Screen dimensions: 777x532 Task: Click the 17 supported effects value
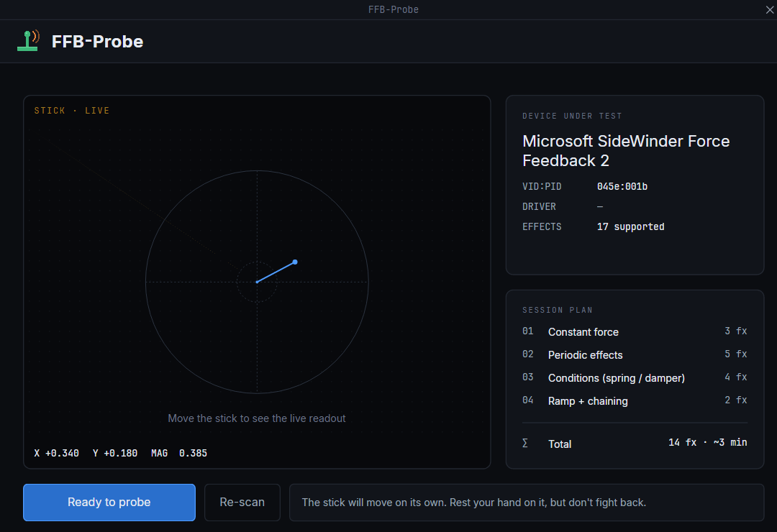coord(630,226)
